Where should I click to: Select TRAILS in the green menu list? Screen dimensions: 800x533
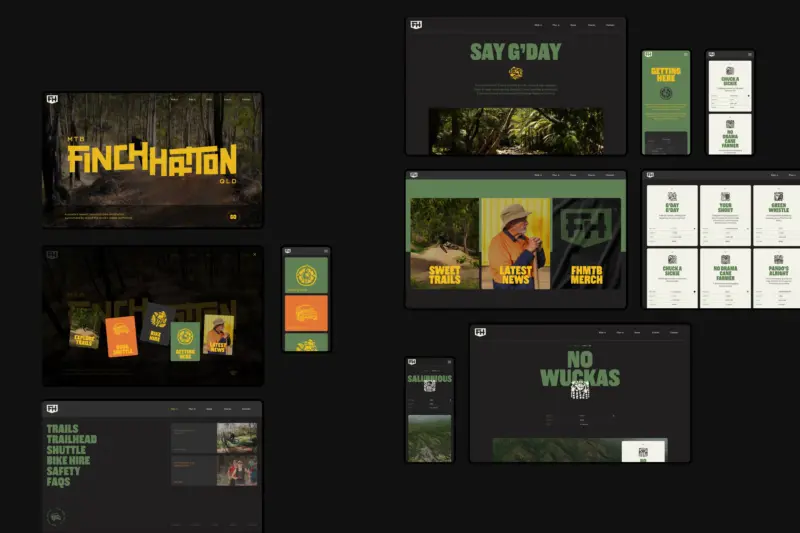[63, 429]
